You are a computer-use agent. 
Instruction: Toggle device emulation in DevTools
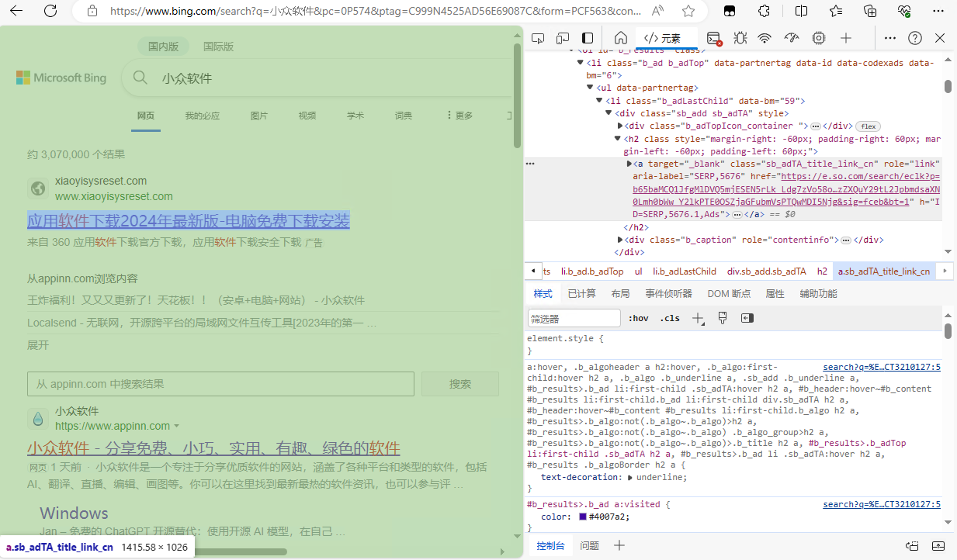point(563,38)
